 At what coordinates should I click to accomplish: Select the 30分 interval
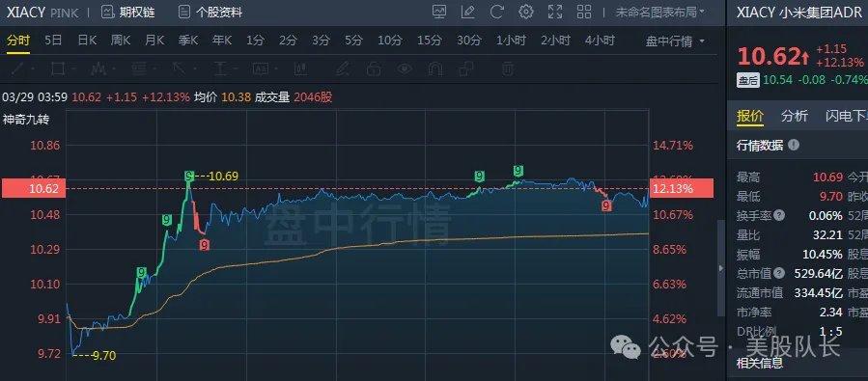point(469,41)
